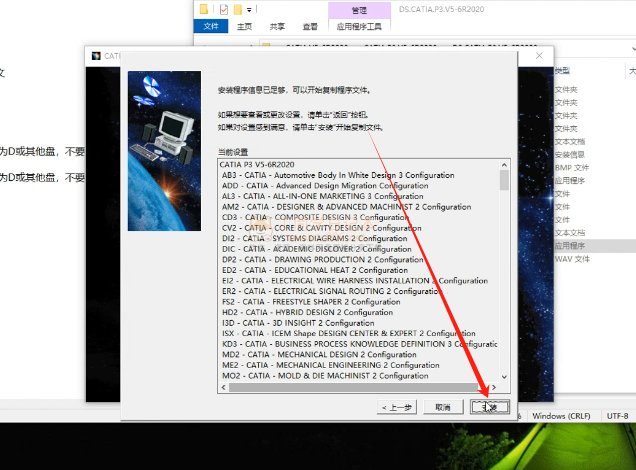Image resolution: width=636 pixels, height=470 pixels.
Task: Click the properties checkmark icon in Explorer
Action: pyautogui.click(x=223, y=9)
